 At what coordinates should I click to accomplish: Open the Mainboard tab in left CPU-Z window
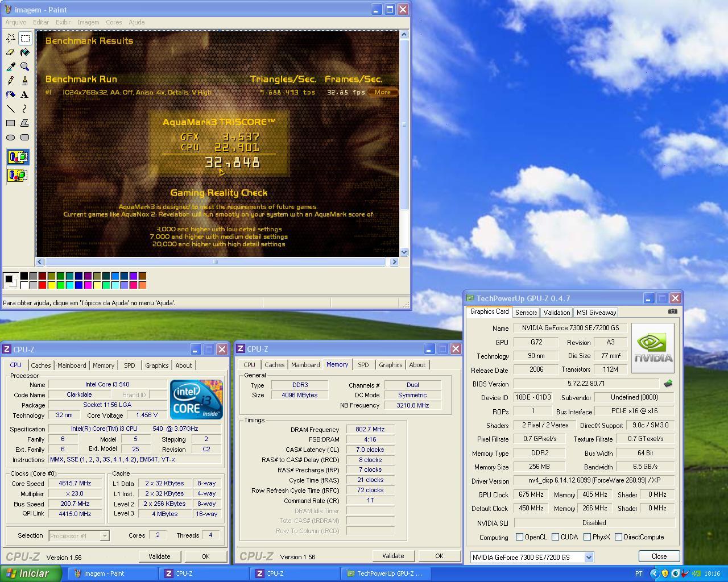click(x=72, y=365)
